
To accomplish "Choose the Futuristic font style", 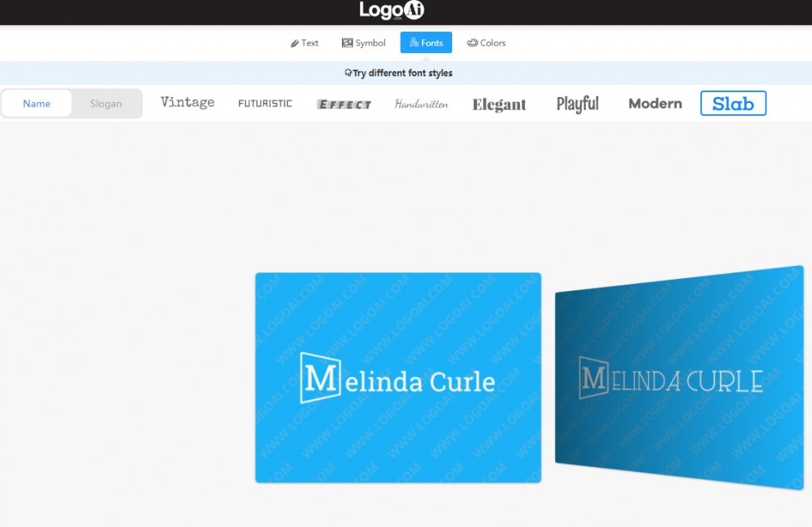I will [265, 104].
